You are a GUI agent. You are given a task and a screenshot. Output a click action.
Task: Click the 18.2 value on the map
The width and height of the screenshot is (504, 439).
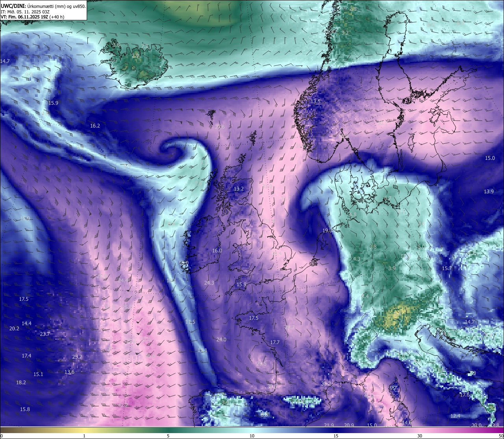21,383
